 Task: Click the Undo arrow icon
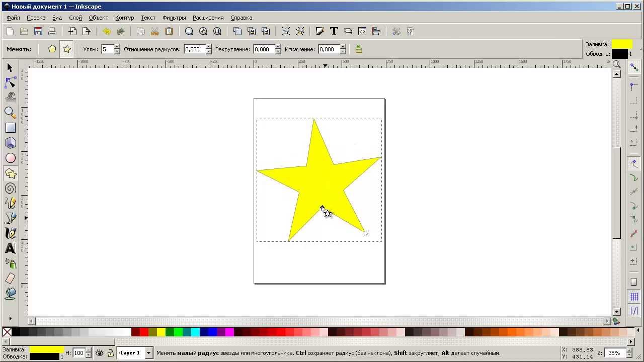pos(107,31)
